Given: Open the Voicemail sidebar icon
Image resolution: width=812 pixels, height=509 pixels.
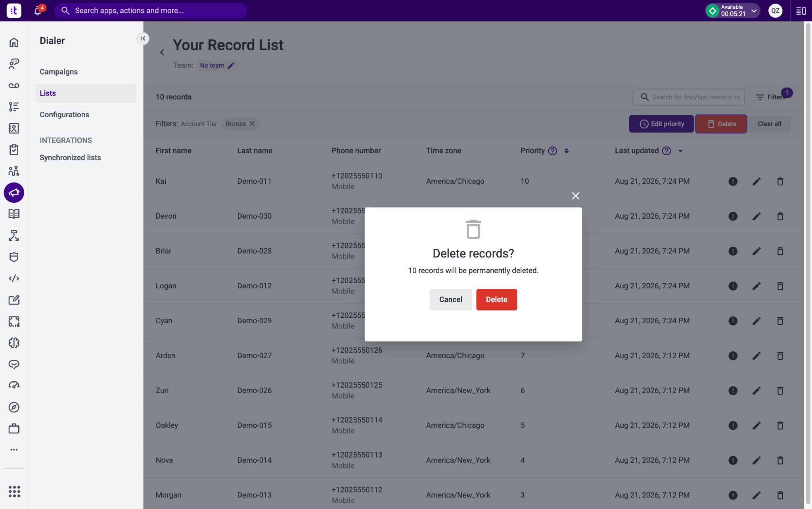Looking at the screenshot, I should (14, 85).
